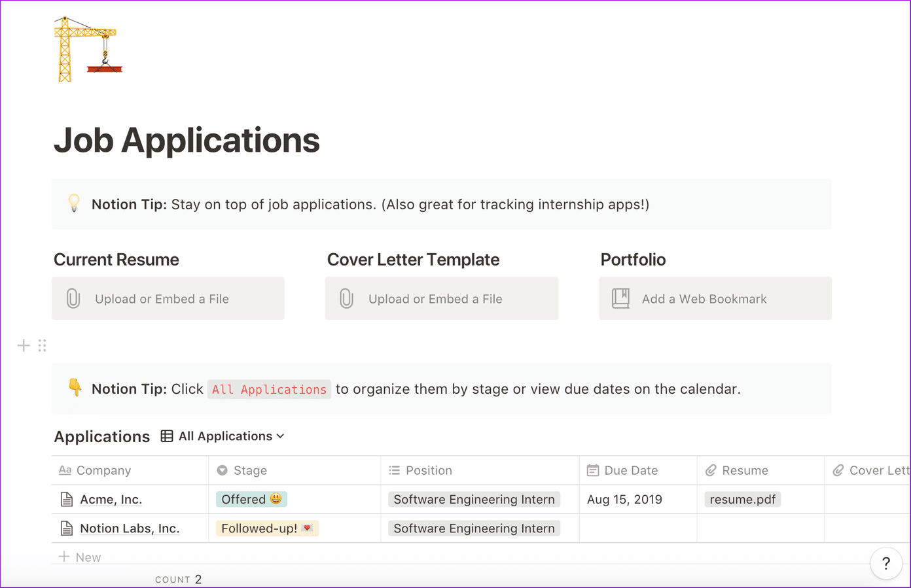Click the bookmark icon under Portfolio

620,298
